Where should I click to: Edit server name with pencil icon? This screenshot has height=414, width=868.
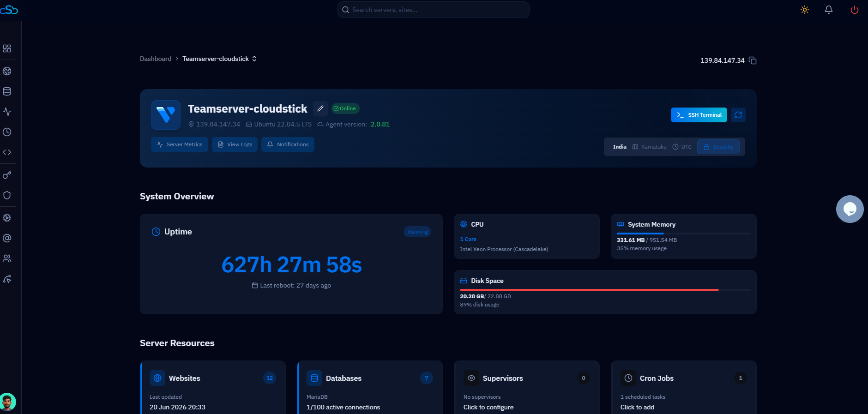[320, 108]
